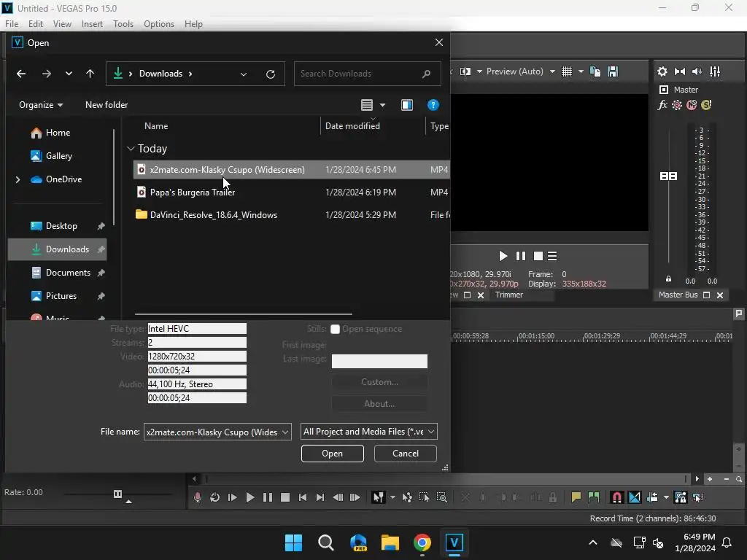Switch to the Trimmer tab
747x560 pixels.
click(x=508, y=295)
